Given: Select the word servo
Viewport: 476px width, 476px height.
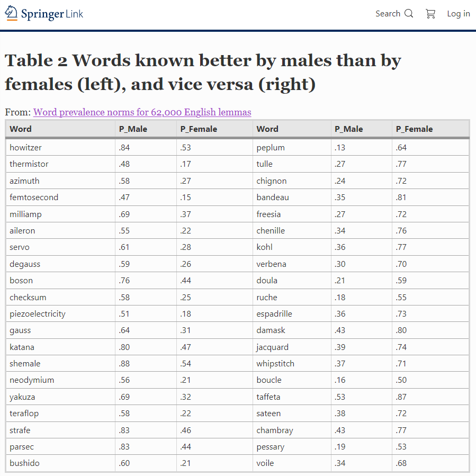Looking at the screenshot, I should (20, 247).
